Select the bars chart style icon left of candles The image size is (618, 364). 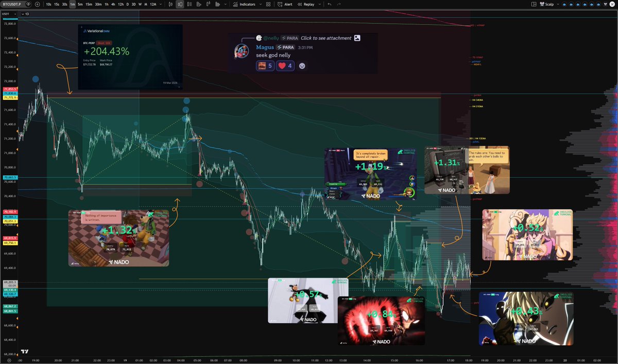tap(170, 4)
